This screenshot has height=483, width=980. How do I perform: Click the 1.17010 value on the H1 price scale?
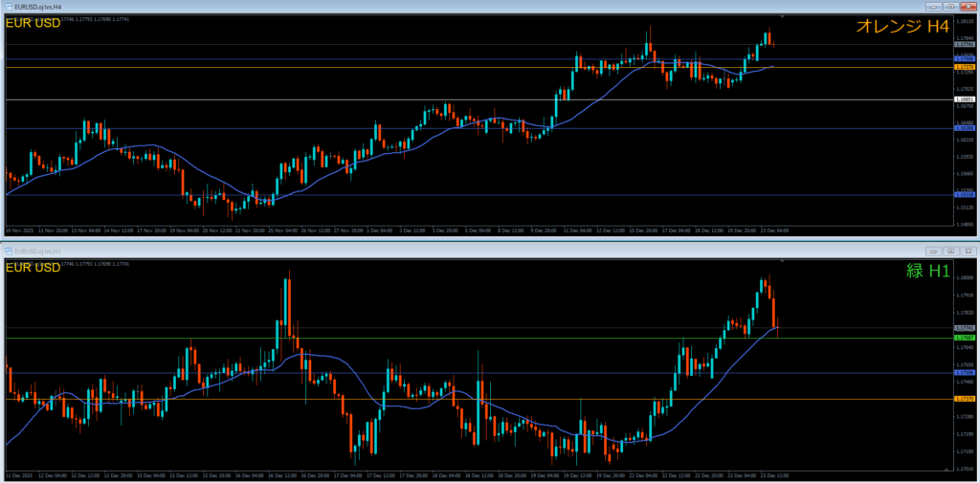point(964,468)
